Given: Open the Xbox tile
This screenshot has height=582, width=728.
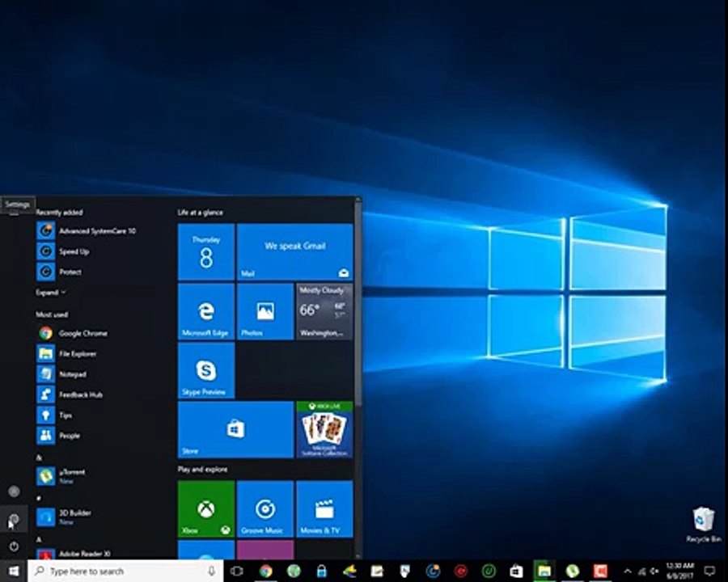Looking at the screenshot, I should [206, 509].
